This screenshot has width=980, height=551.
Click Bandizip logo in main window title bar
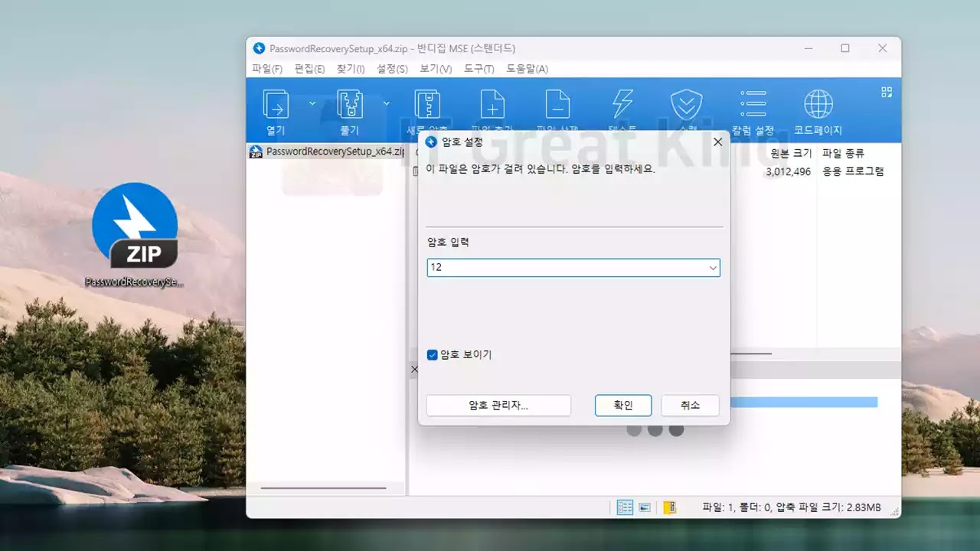(x=259, y=48)
